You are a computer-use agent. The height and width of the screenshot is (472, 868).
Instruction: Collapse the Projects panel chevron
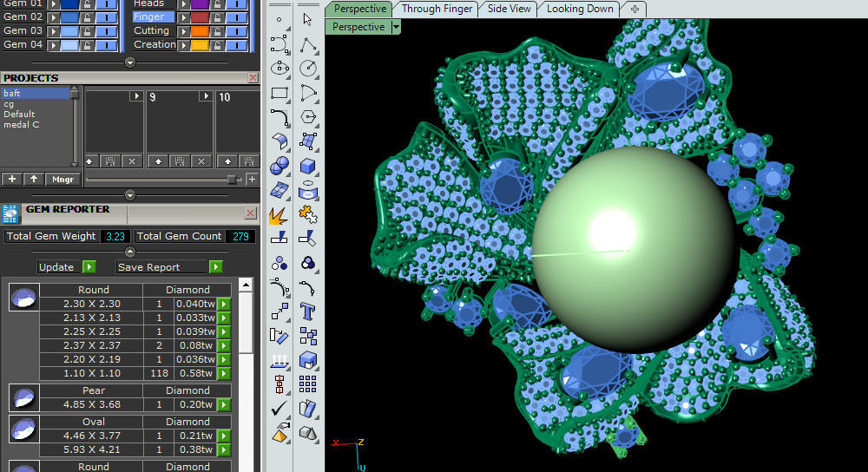tap(130, 195)
